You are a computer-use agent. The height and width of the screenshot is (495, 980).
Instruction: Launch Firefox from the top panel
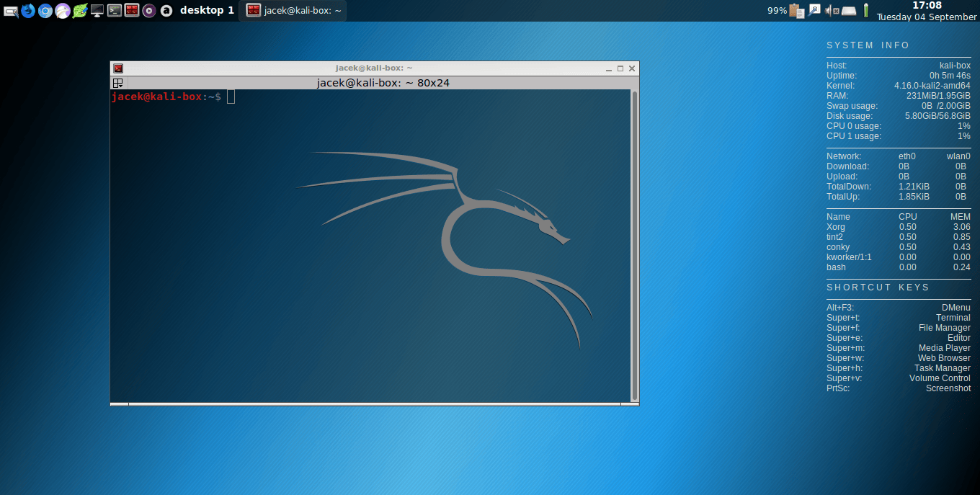pos(28,11)
